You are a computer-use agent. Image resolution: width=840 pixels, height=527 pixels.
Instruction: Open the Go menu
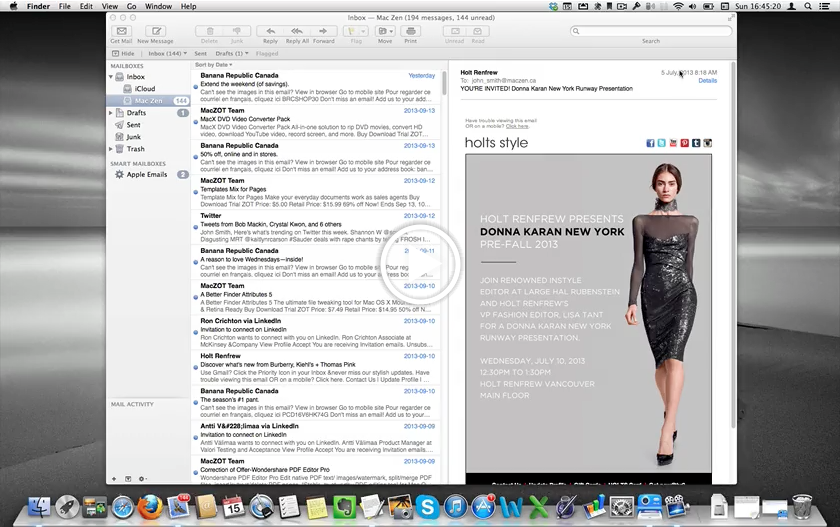[x=132, y=6]
